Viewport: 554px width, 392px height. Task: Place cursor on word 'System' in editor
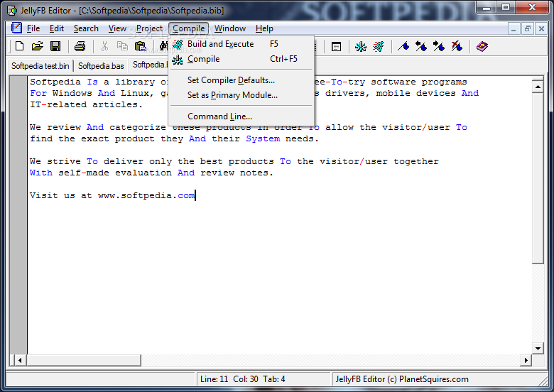[x=263, y=138]
